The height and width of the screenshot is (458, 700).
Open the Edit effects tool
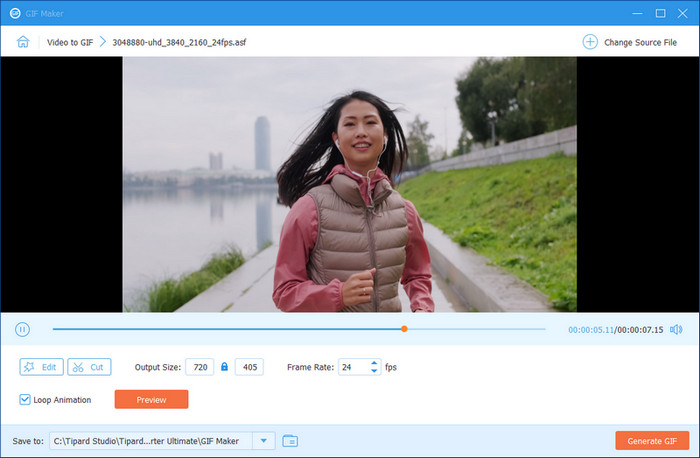[41, 367]
